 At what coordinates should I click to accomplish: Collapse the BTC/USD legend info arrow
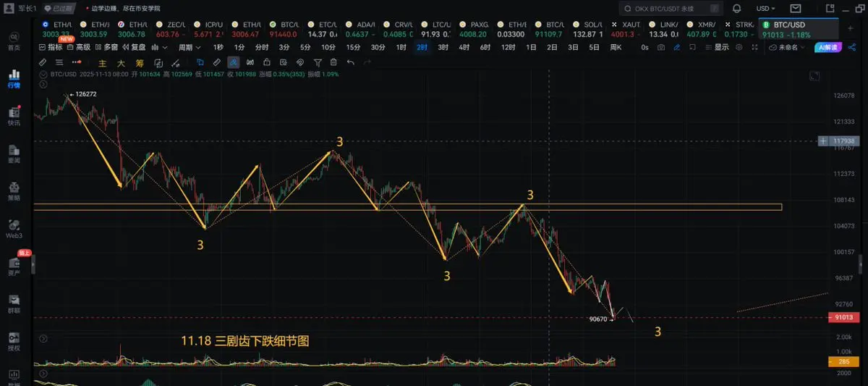pyautogui.click(x=43, y=75)
